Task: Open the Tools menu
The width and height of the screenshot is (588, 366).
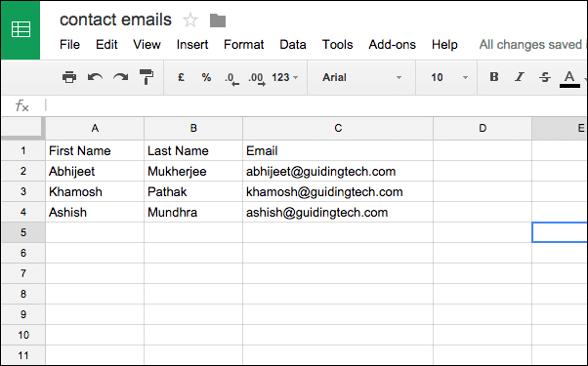Action: pyautogui.click(x=338, y=45)
